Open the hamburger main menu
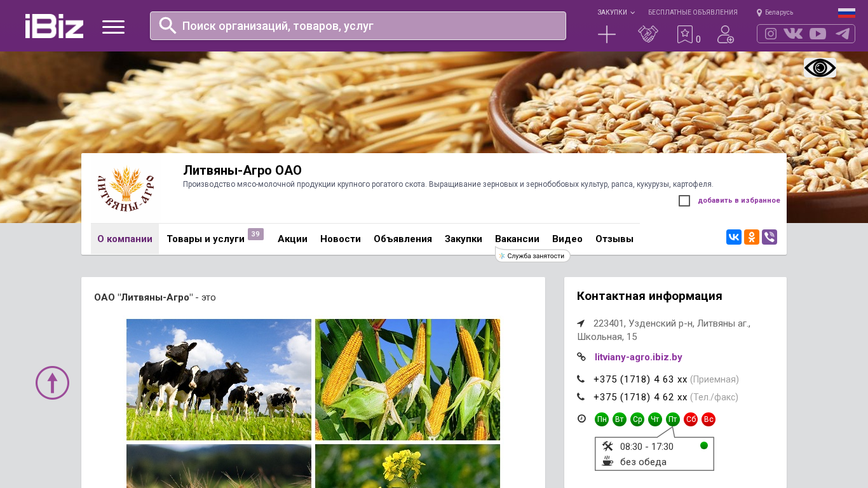The width and height of the screenshot is (868, 488). coord(113,27)
